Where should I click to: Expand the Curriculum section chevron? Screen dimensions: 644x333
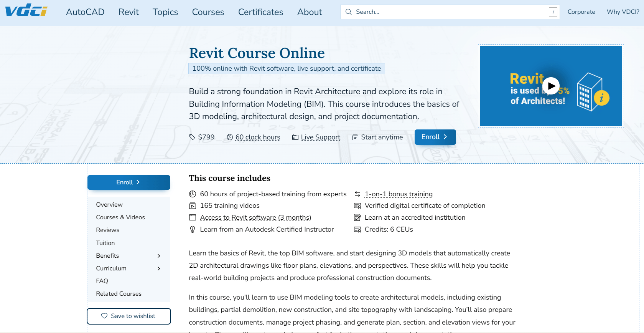[x=159, y=268]
